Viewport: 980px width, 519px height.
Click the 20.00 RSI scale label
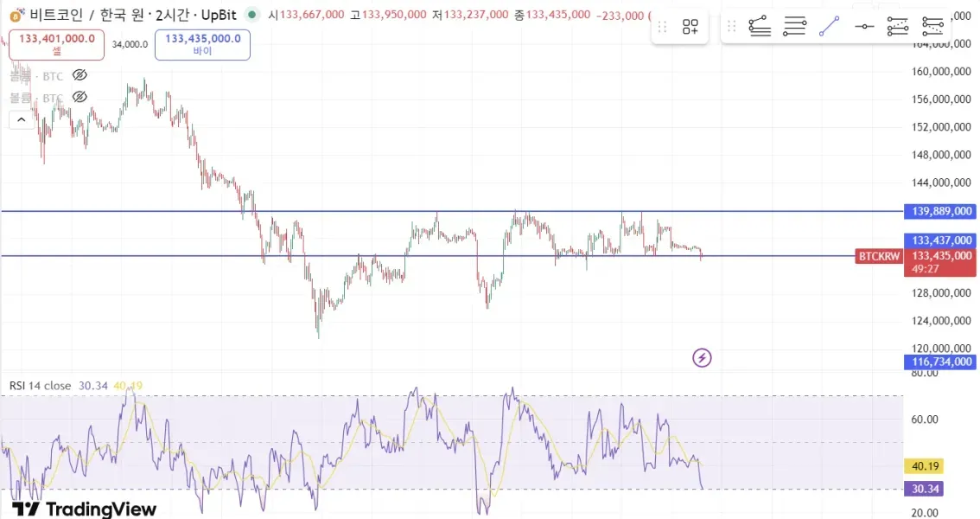[925, 513]
